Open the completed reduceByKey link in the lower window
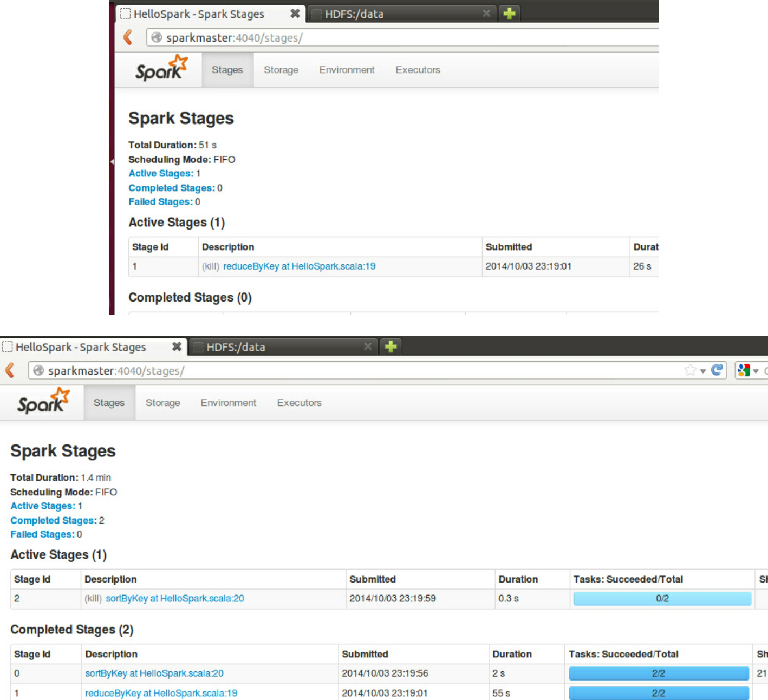Image resolution: width=768 pixels, height=700 pixels. point(161,693)
